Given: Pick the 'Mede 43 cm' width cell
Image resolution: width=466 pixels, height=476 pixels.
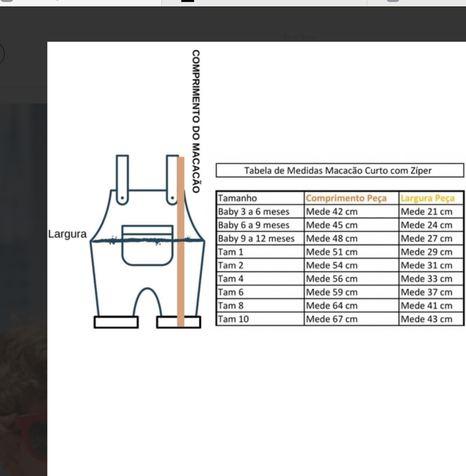Looking at the screenshot, I should coord(431,319).
